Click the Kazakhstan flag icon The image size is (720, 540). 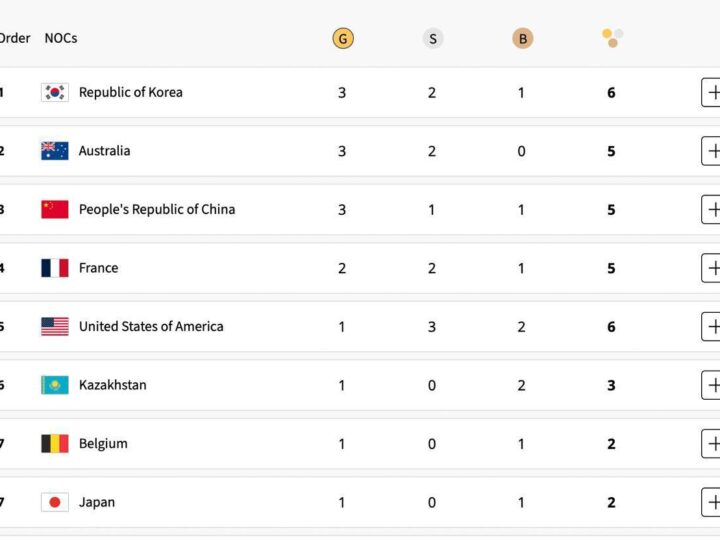click(55, 385)
